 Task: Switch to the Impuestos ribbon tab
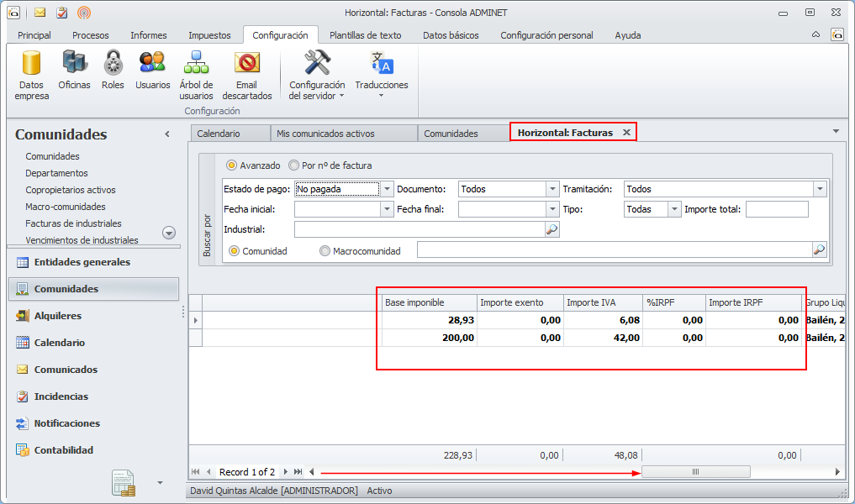pos(209,35)
